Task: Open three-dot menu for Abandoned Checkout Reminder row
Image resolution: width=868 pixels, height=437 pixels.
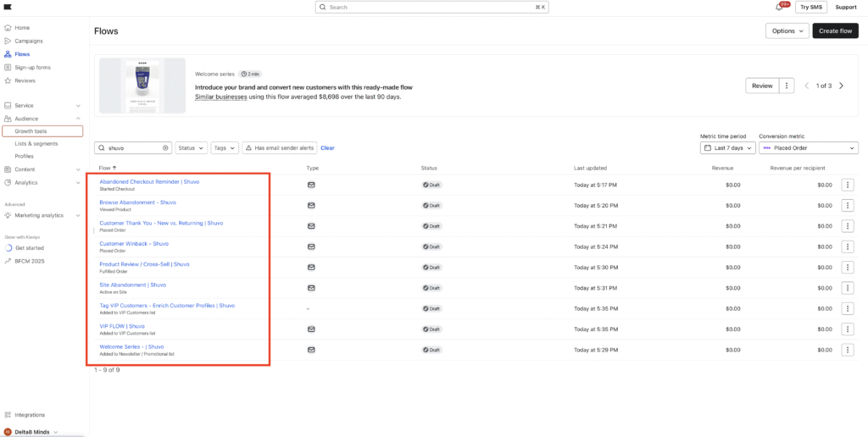Action: coord(848,185)
